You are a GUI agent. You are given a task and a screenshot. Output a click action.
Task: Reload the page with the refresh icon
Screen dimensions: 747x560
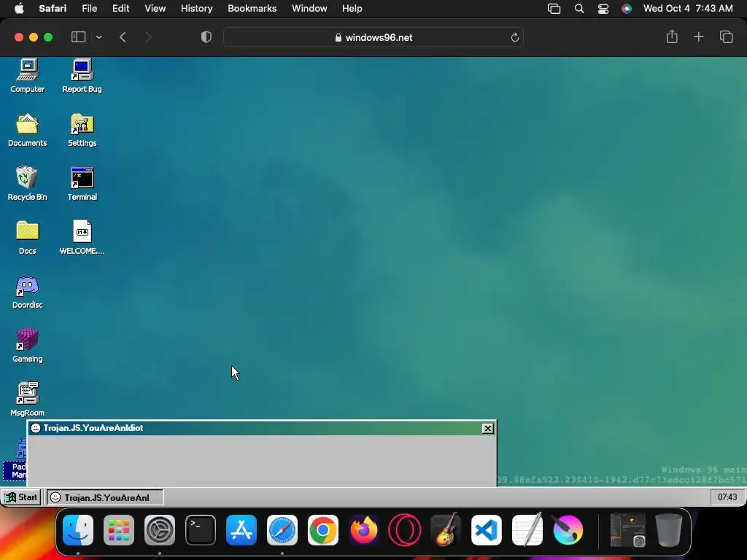click(514, 37)
